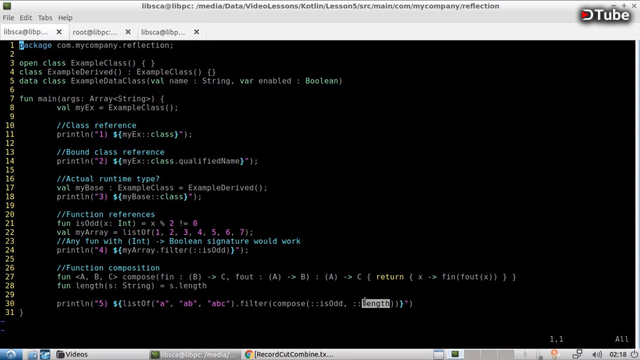
Task: Click the '//Function references' comment
Action: 106,214
